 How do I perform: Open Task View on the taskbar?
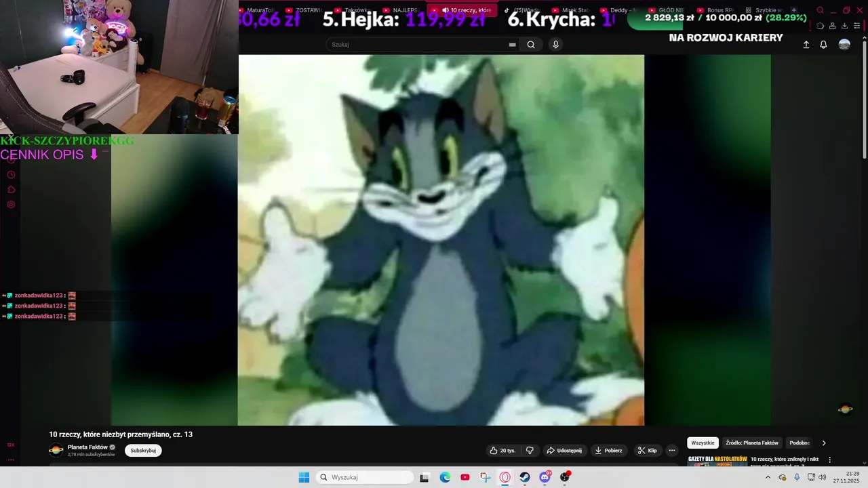point(425,477)
